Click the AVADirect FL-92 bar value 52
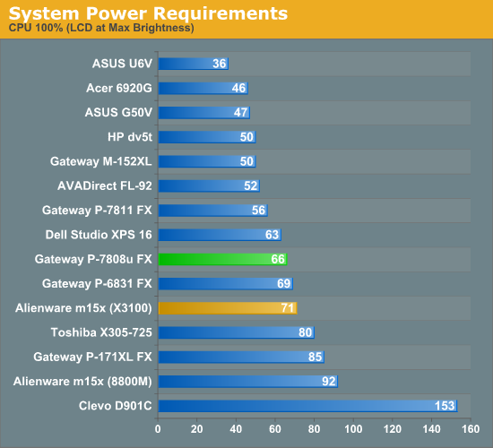493x448 pixels. point(251,185)
